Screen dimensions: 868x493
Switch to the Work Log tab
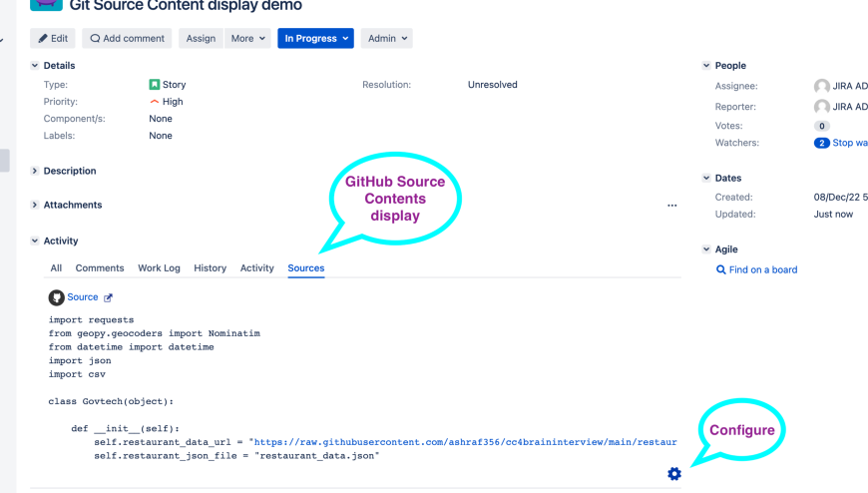coord(159,268)
